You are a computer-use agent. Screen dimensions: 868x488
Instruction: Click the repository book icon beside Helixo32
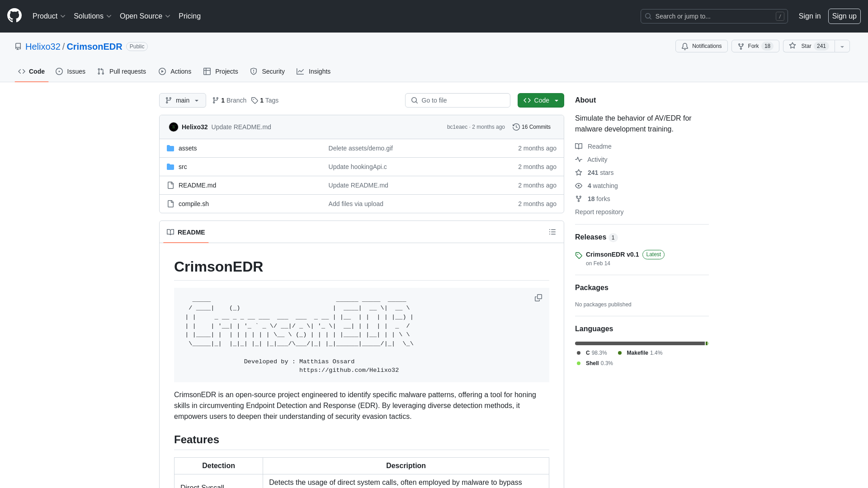[x=18, y=47]
